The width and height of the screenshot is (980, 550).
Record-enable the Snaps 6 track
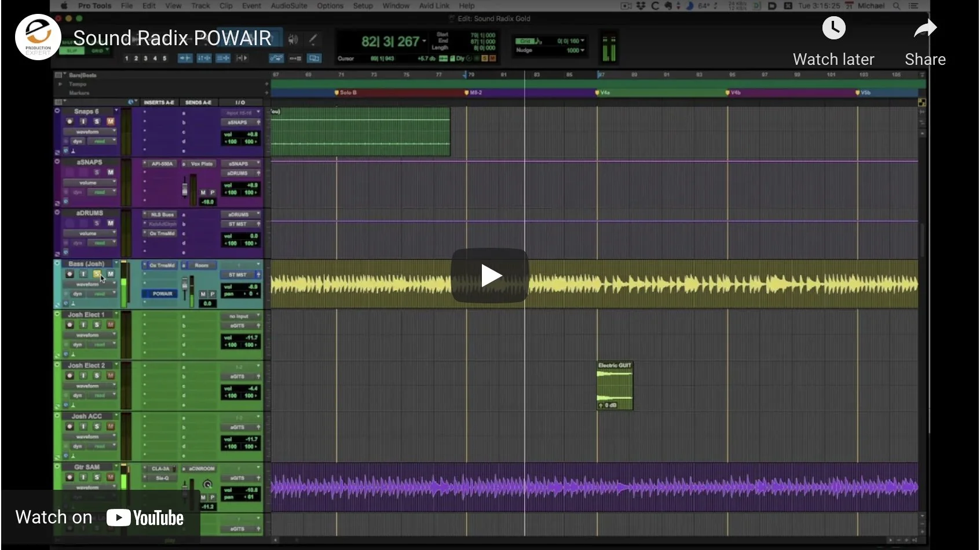click(x=70, y=122)
